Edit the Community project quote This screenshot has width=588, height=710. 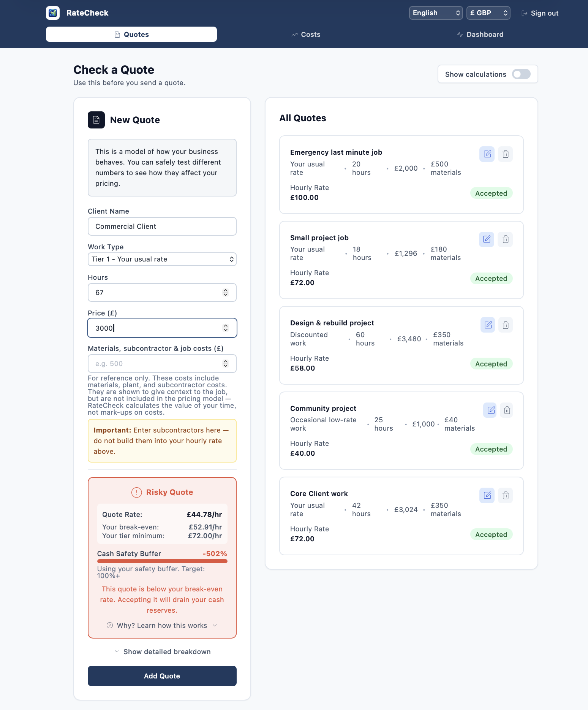click(490, 410)
